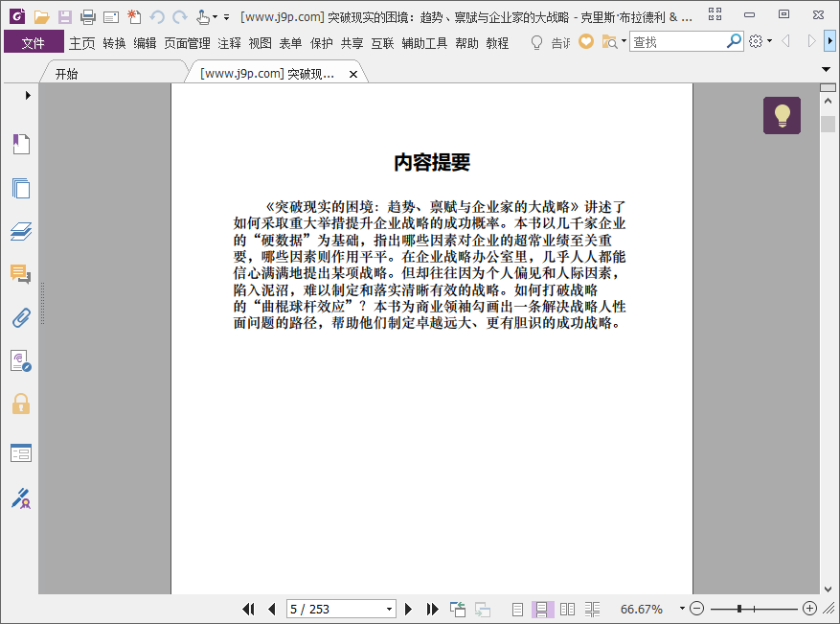This screenshot has width=840, height=624.
Task: Go to previous view button
Action: 458,609
